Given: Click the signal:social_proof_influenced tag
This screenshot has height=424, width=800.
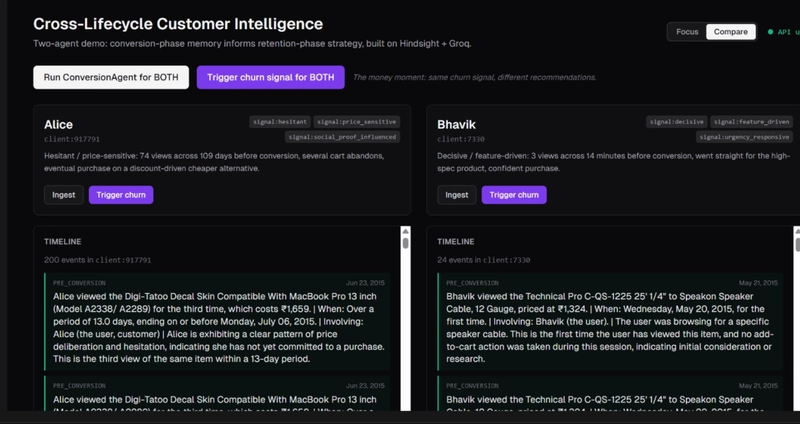Looking at the screenshot, I should pyautogui.click(x=342, y=136).
